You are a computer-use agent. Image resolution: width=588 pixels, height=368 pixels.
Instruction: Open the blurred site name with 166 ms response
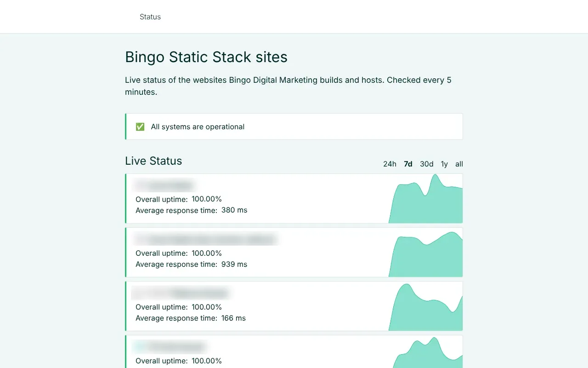(x=181, y=293)
